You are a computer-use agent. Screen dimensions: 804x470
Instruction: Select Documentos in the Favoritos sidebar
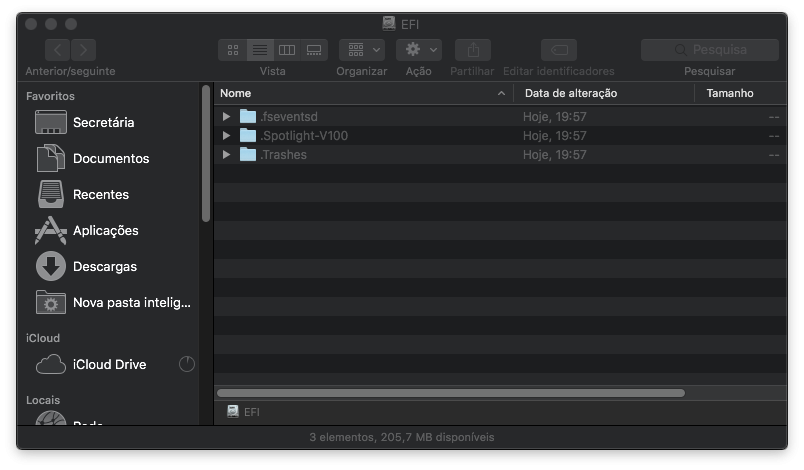point(111,158)
